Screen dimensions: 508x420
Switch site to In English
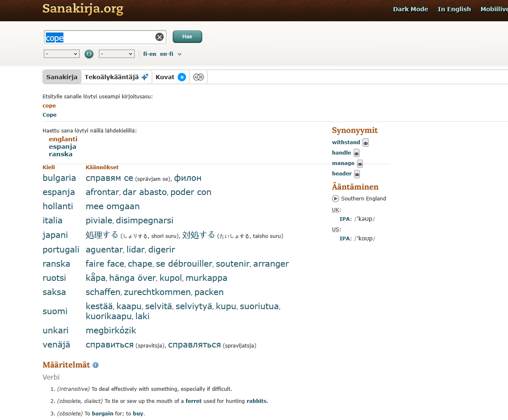tap(454, 9)
